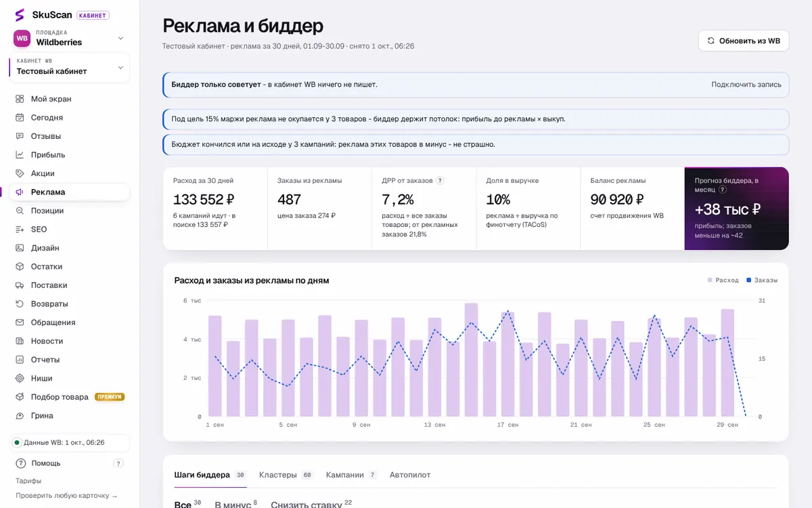This screenshot has width=812, height=508.
Task: Click the Прибыль chart icon
Action: click(x=20, y=154)
